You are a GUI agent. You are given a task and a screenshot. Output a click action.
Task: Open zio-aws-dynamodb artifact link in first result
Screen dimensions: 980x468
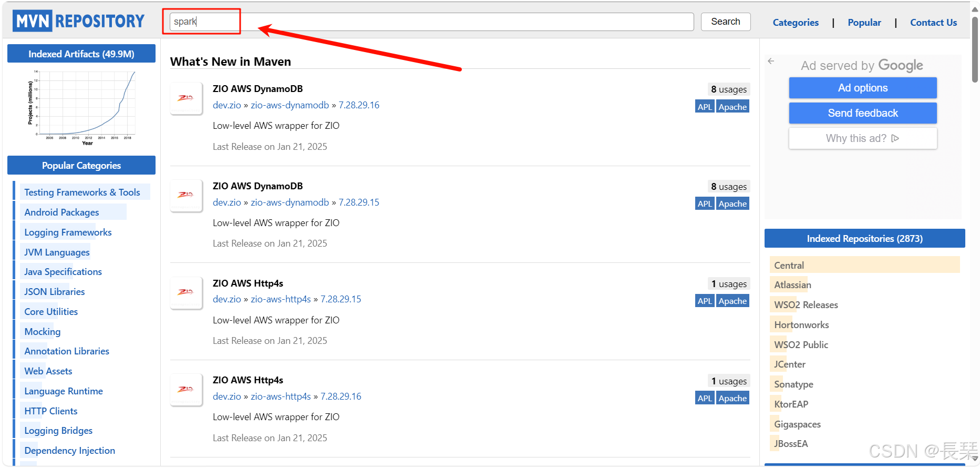point(290,105)
